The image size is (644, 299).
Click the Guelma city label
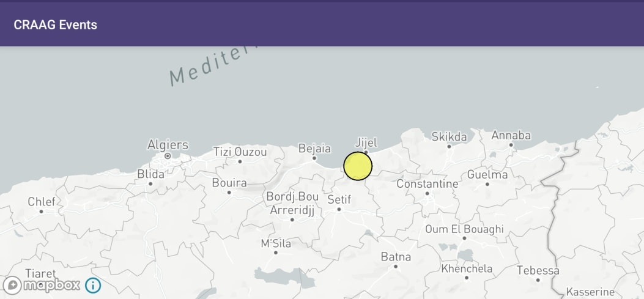pos(487,174)
